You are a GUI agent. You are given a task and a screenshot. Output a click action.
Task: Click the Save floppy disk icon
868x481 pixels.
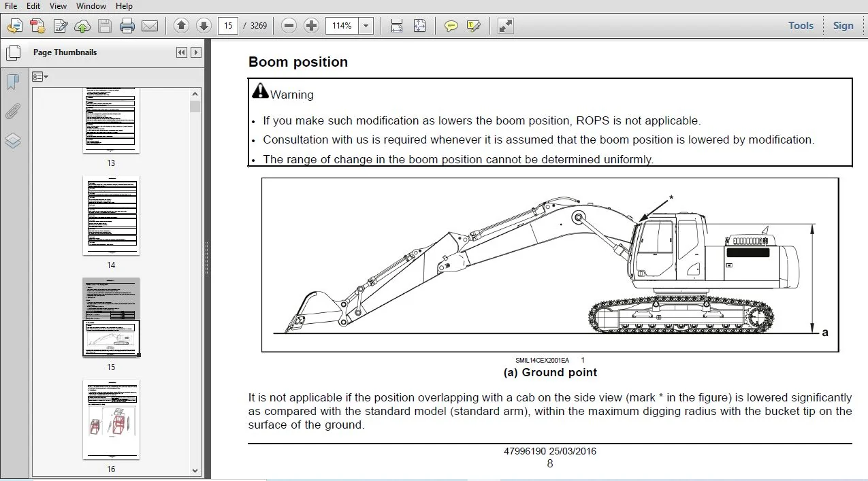104,27
